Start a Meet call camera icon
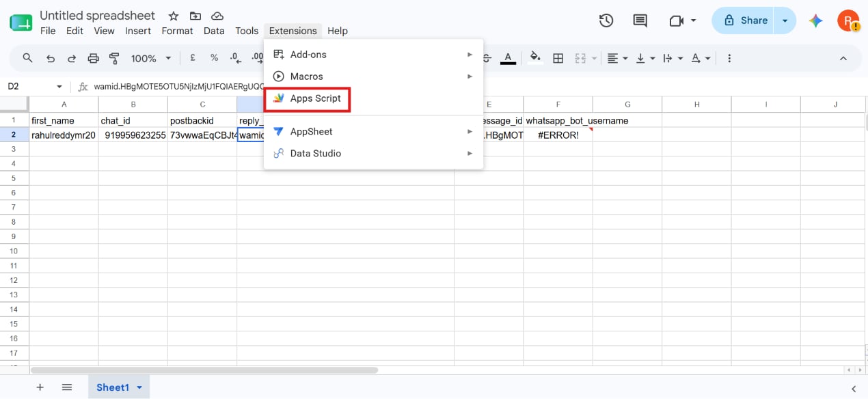Viewport: 868px width, 399px height. click(677, 20)
